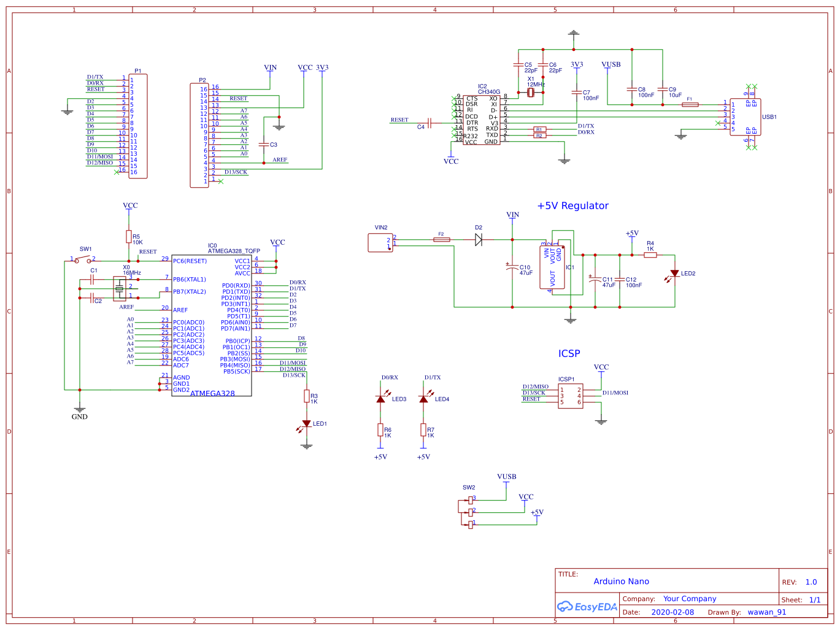Click the Sheet 1/1 link
This screenshot has height=630, width=840.
point(815,599)
